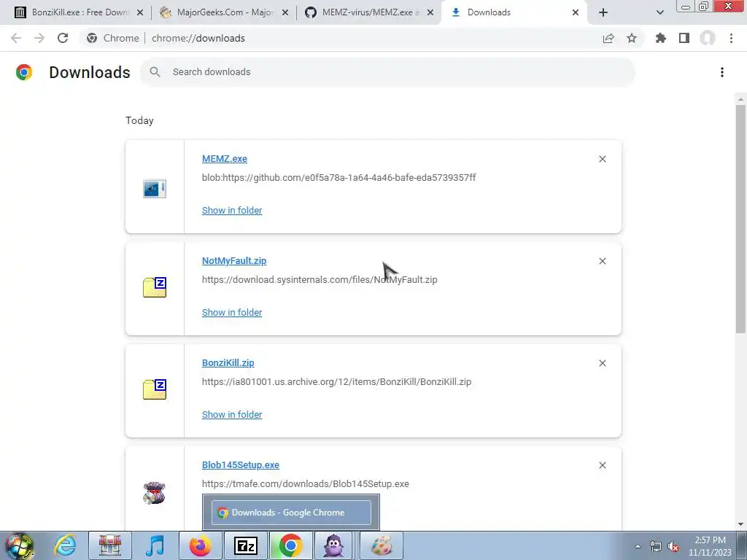Click the muted volume tray icon
Image resolution: width=747 pixels, height=560 pixels.
(x=673, y=547)
